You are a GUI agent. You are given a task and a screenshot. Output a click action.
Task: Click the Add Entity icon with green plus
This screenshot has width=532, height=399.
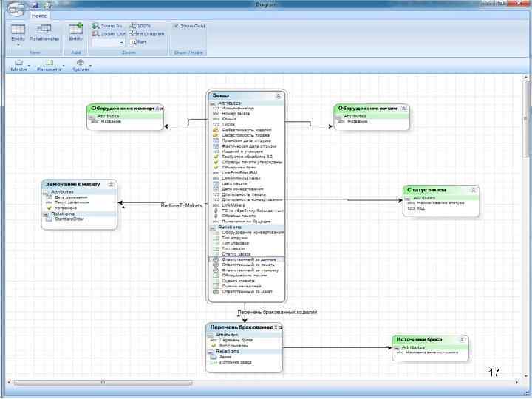[x=75, y=29]
